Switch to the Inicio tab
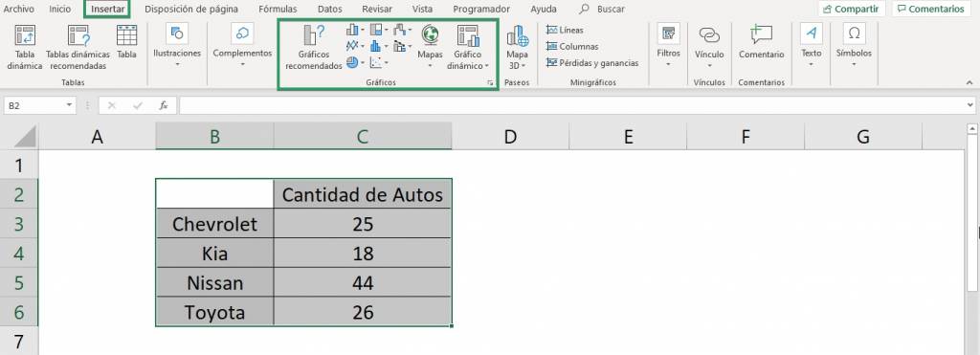Image resolution: width=980 pixels, height=355 pixels. [60, 10]
